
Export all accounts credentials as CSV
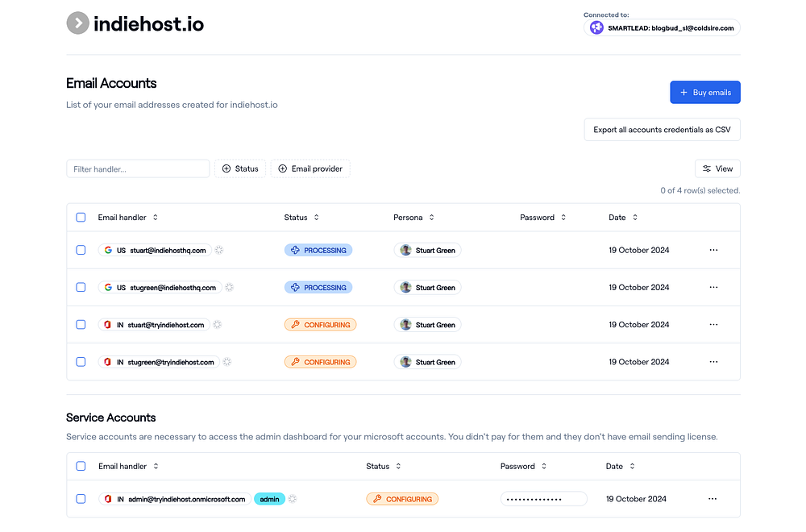tap(662, 130)
